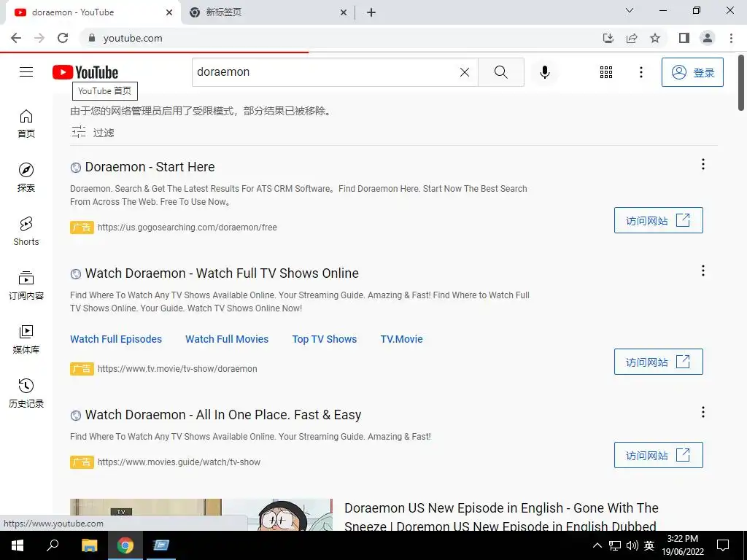Click the search magnifier button
This screenshot has width=747, height=560.
point(500,72)
